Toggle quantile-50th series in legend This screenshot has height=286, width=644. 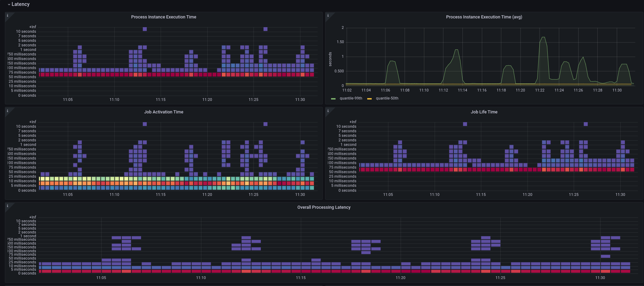click(x=387, y=98)
